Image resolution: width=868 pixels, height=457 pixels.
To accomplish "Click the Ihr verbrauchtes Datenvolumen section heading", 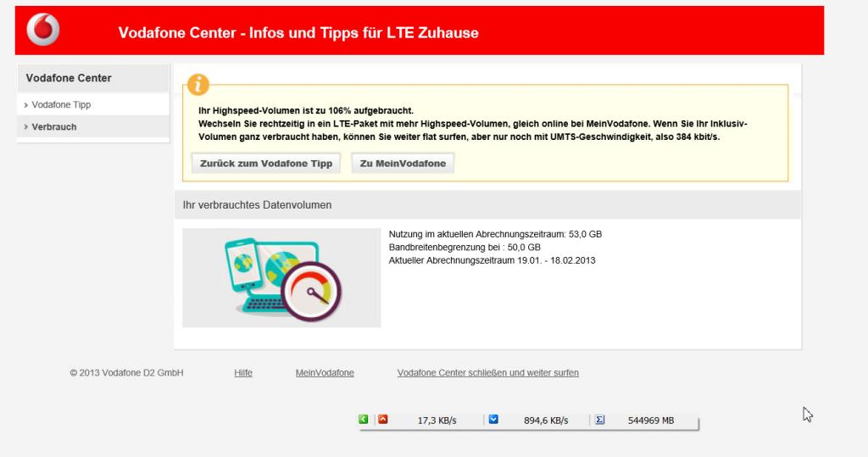I will 257,205.
